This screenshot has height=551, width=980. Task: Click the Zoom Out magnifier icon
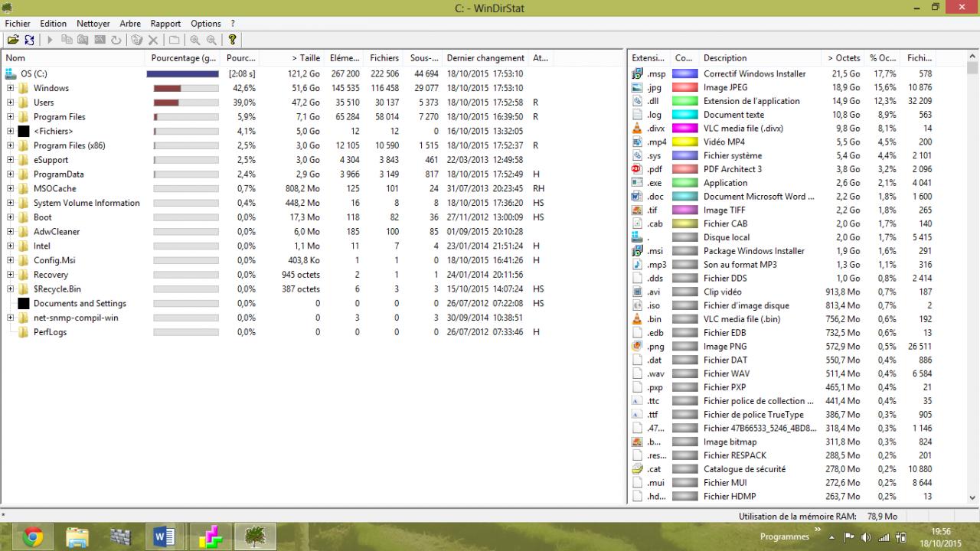pyautogui.click(x=211, y=40)
